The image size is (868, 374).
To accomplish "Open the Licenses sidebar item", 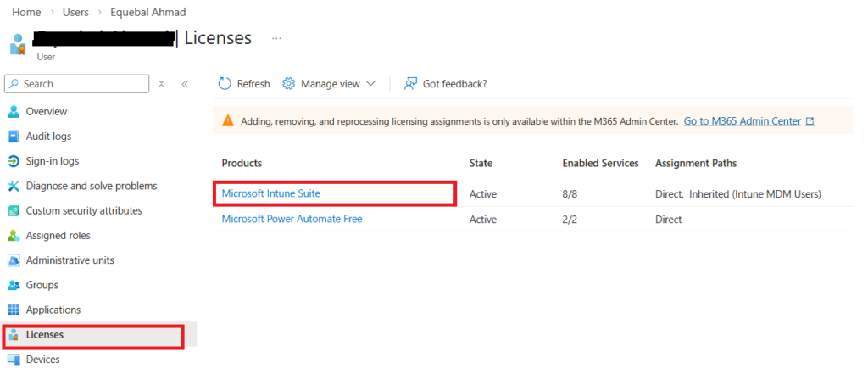I will coord(44,335).
